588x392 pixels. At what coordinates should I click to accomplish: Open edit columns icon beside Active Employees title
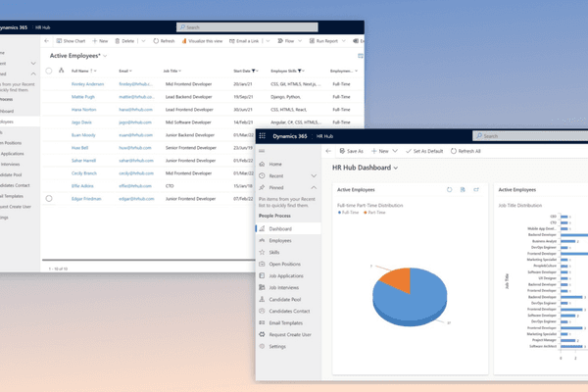(360, 56)
